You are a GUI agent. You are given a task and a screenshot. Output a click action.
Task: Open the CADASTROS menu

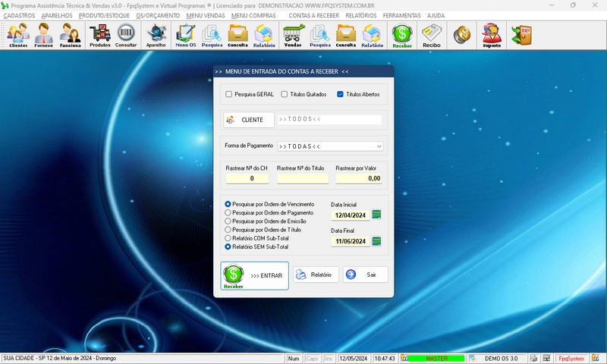pos(19,15)
